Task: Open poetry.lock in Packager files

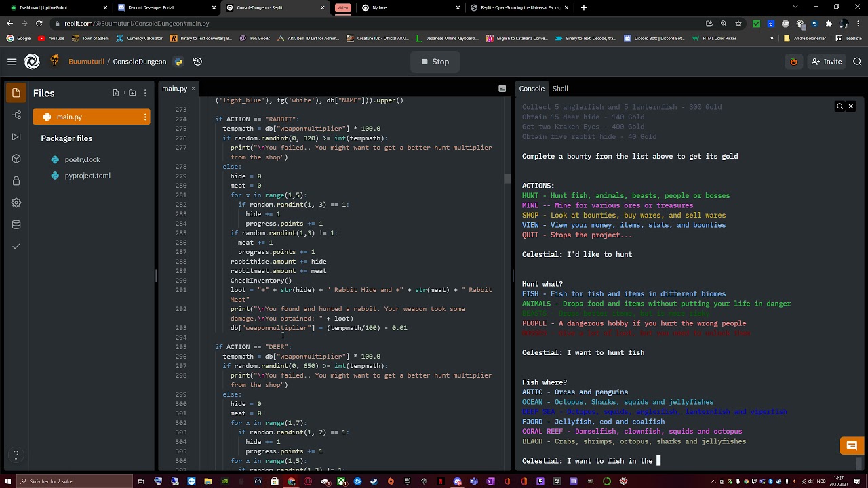Action: coord(82,159)
